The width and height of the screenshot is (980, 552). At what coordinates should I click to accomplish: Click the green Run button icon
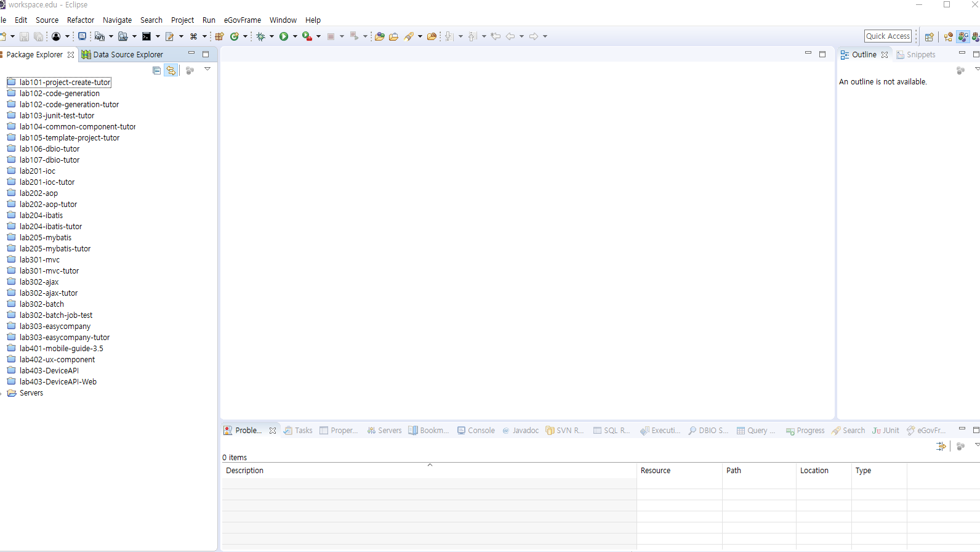coord(284,37)
